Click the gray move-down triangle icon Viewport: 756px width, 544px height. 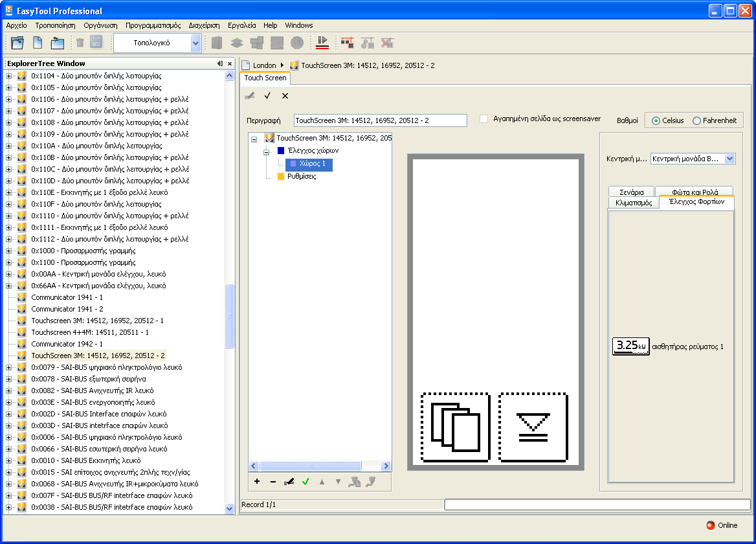click(338, 481)
